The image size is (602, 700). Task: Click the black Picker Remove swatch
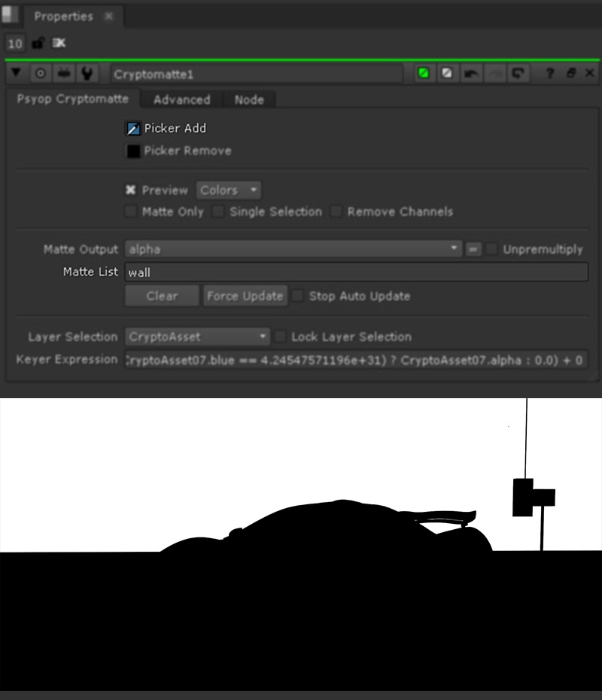[x=133, y=151]
